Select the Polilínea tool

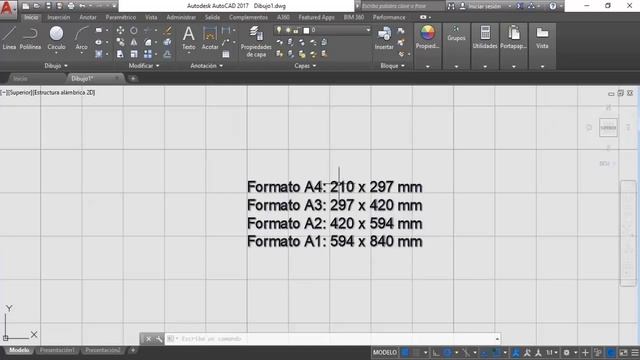pyautogui.click(x=31, y=38)
